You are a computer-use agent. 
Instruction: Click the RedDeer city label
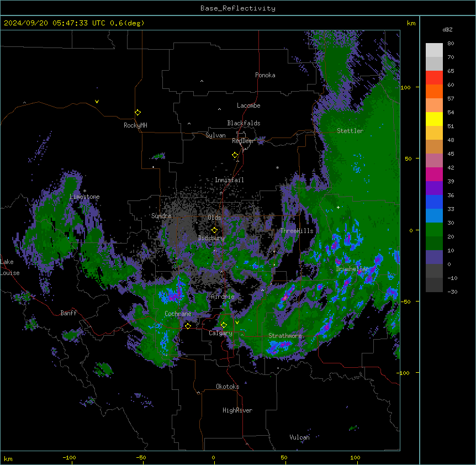[243, 141]
